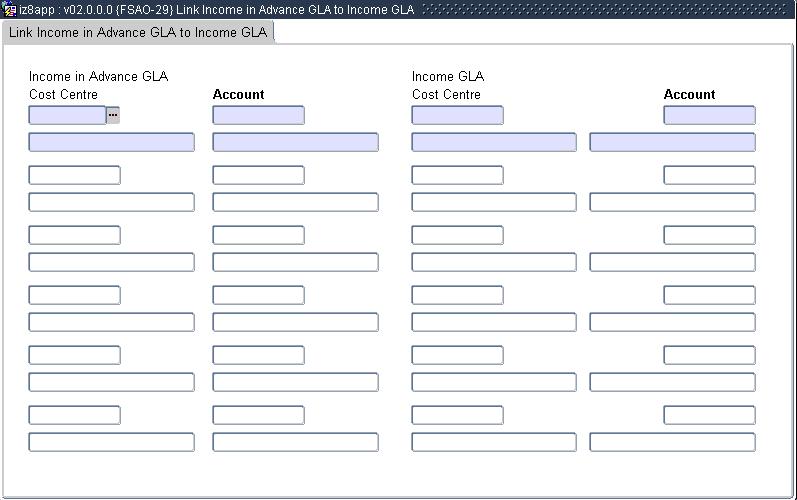Focus first-row Income GLA Cost Centre description field
Screen dimensions: 797x500
[x=494, y=142]
